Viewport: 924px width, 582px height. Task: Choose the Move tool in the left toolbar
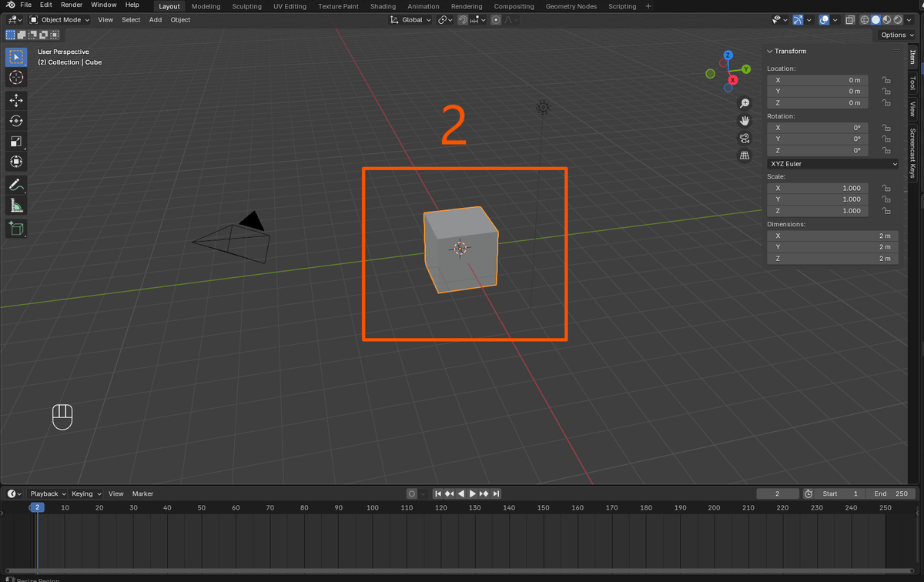(x=16, y=101)
